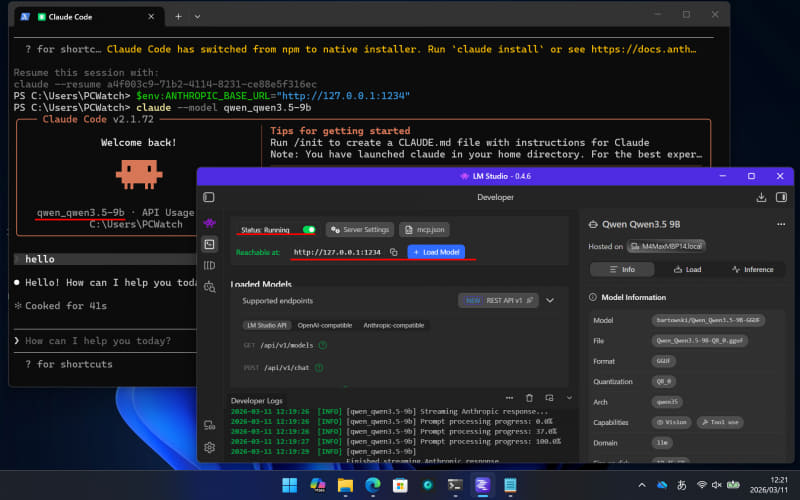Click the GGUF format chip
This screenshot has height=500, width=800.
click(x=663, y=361)
